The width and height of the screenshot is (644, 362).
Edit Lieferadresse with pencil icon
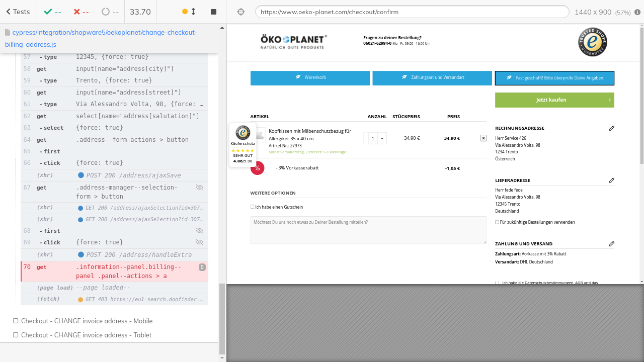pyautogui.click(x=611, y=180)
